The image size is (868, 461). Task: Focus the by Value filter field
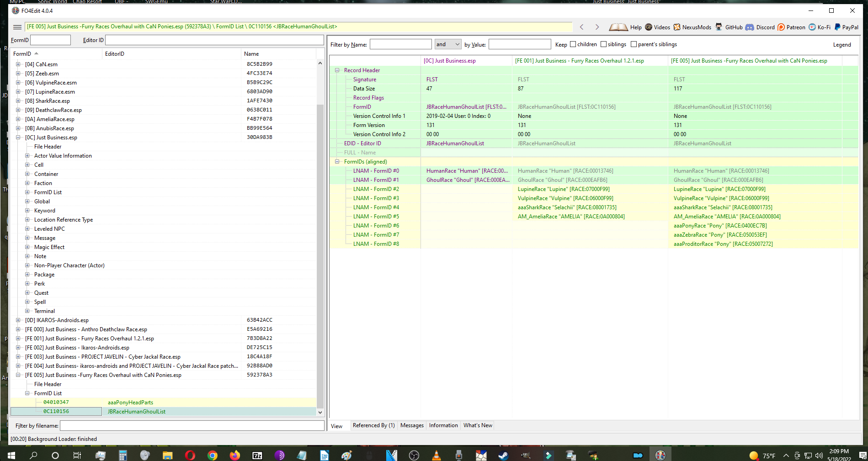[x=520, y=44]
